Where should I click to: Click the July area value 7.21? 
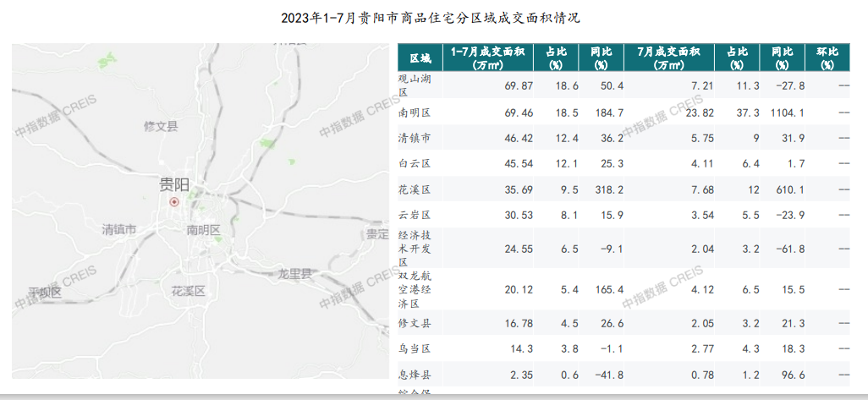tap(704, 87)
